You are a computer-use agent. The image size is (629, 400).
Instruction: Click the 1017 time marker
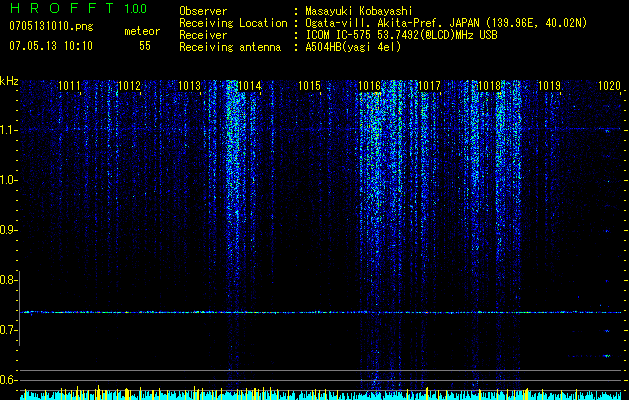[430, 86]
